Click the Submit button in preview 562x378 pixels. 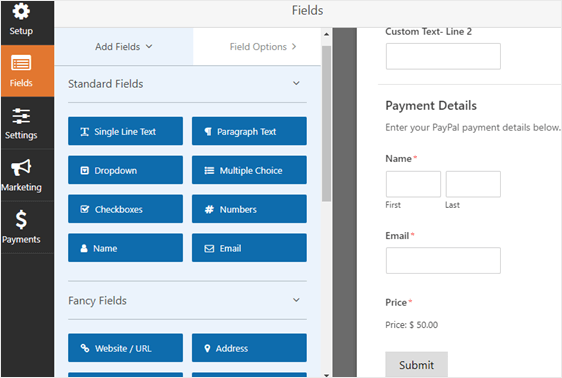[x=416, y=364]
